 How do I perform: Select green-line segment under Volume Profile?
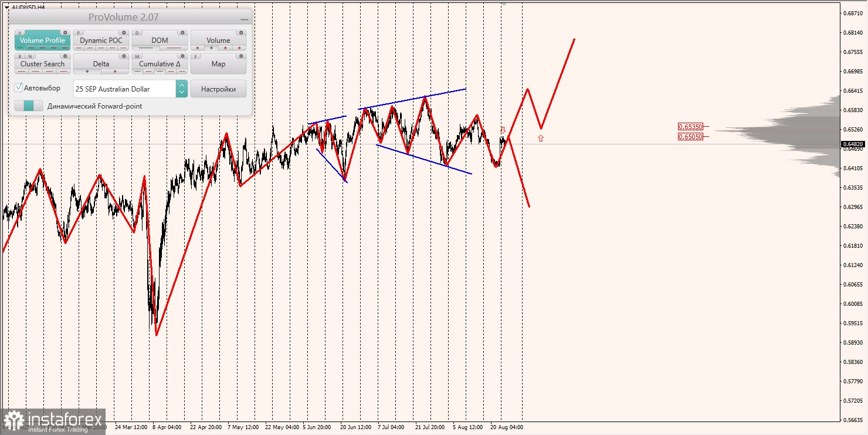(21, 48)
